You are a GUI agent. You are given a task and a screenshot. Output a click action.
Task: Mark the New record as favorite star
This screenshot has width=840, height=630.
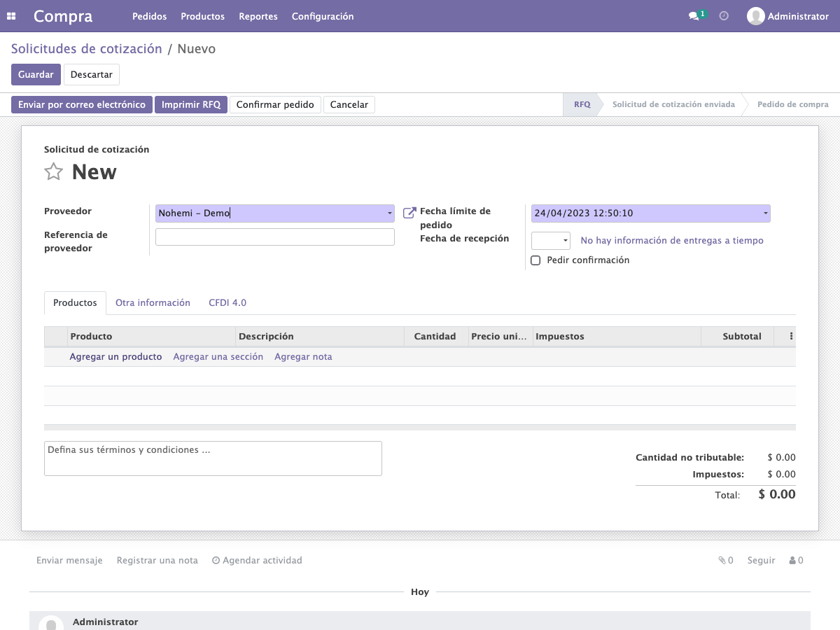[54, 171]
